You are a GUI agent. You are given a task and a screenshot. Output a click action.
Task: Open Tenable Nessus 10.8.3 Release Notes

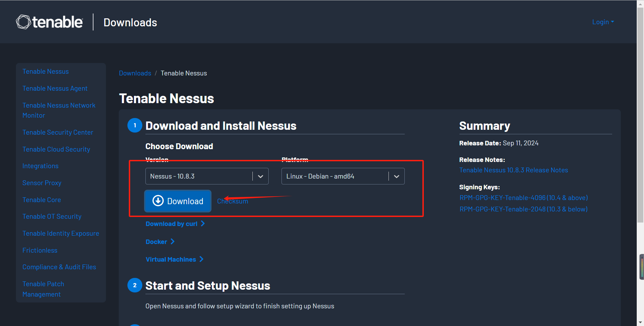tap(513, 170)
